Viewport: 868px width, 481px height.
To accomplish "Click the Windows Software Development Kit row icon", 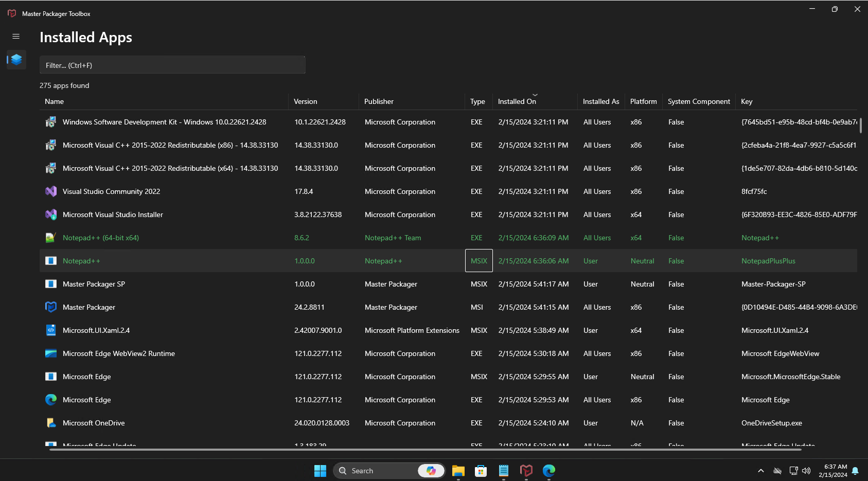I will 51,122.
